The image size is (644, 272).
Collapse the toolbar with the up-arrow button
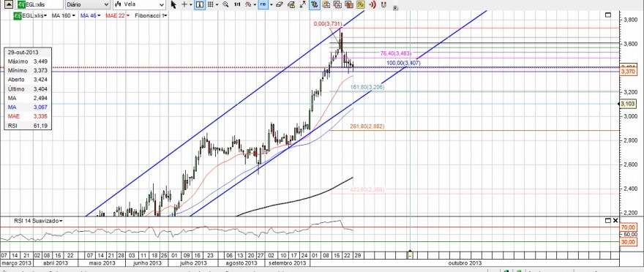pos(10,4)
